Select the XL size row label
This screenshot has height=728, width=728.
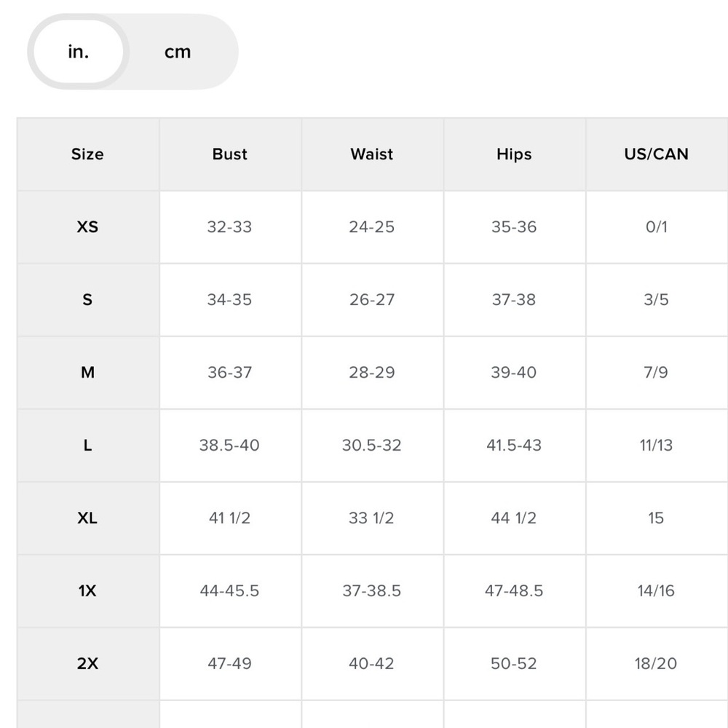point(87,518)
